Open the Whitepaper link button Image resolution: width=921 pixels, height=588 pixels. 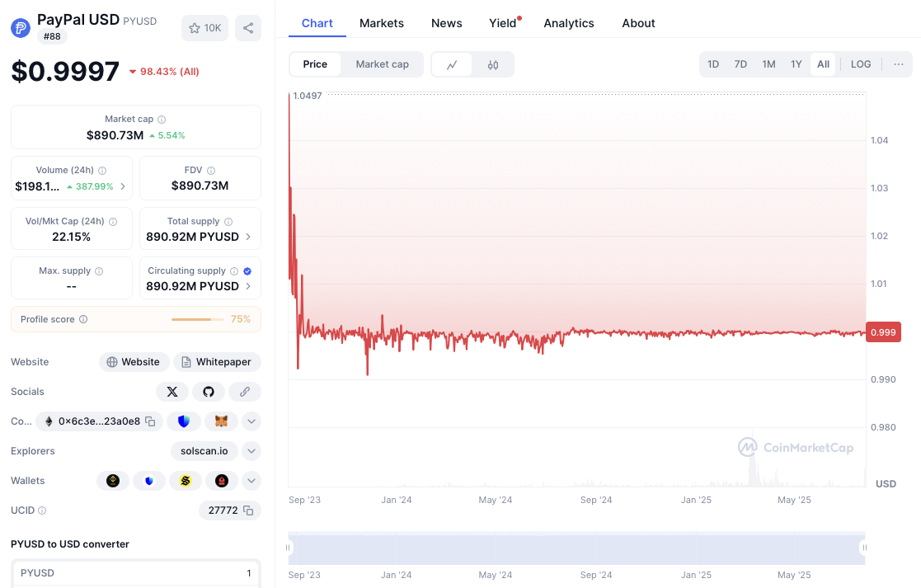tap(217, 362)
